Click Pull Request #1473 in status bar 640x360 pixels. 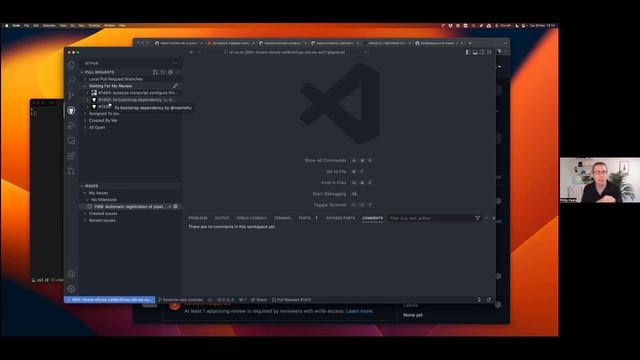(x=291, y=300)
